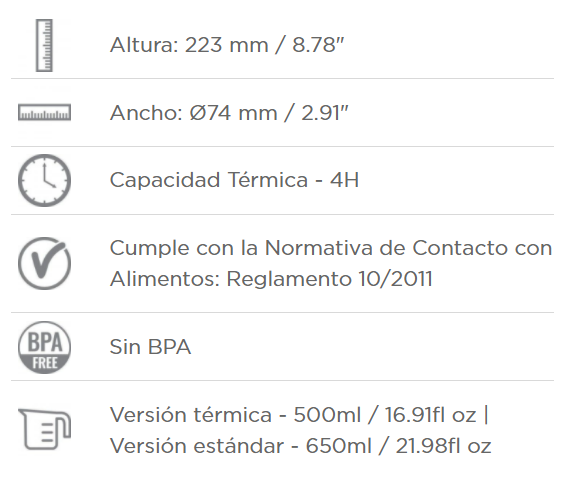Click the 21.98fl oz value

(x=443, y=446)
